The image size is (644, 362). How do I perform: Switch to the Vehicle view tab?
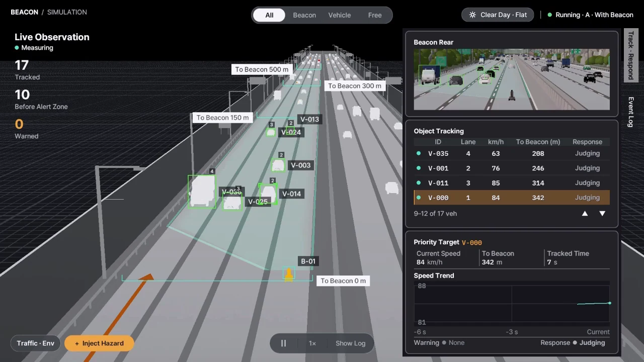pyautogui.click(x=340, y=15)
